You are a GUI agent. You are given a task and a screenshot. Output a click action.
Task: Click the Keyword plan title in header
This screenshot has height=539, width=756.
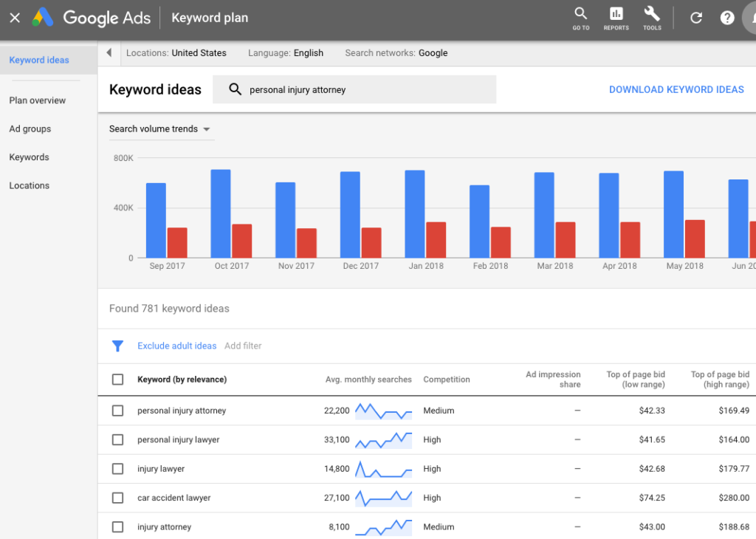[x=210, y=18]
